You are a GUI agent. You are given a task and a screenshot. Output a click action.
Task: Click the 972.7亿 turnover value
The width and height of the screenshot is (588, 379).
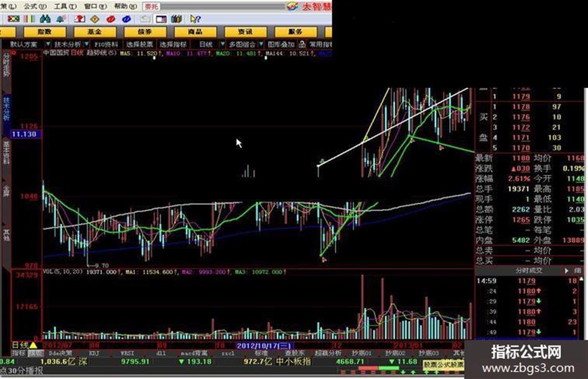(258, 362)
